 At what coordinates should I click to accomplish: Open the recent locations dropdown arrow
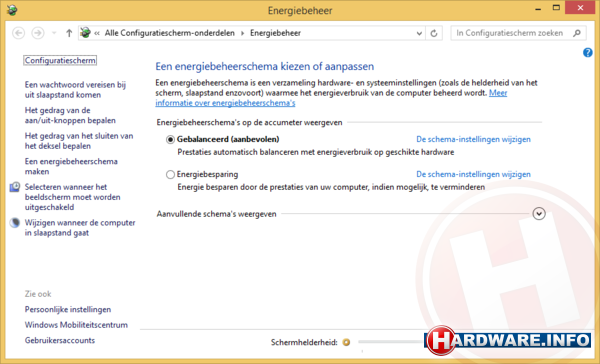54,33
